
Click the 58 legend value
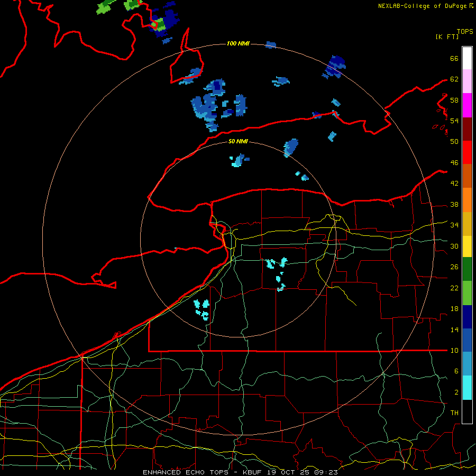point(454,100)
